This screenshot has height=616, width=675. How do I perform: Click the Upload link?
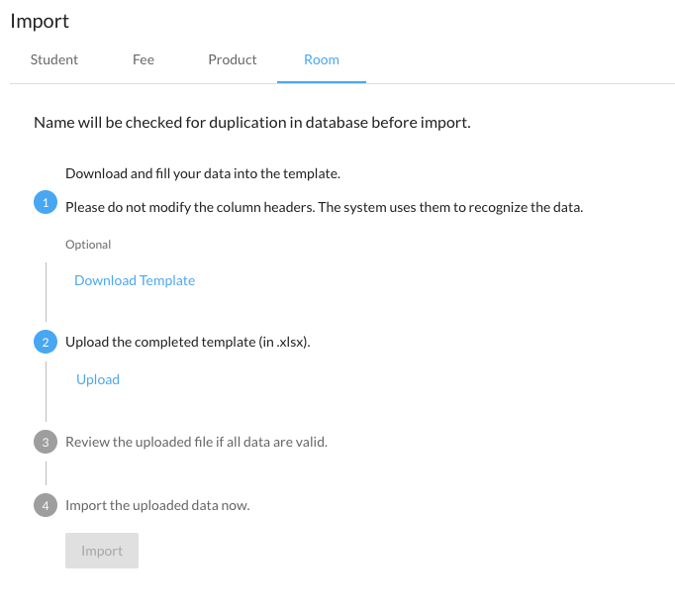point(98,379)
